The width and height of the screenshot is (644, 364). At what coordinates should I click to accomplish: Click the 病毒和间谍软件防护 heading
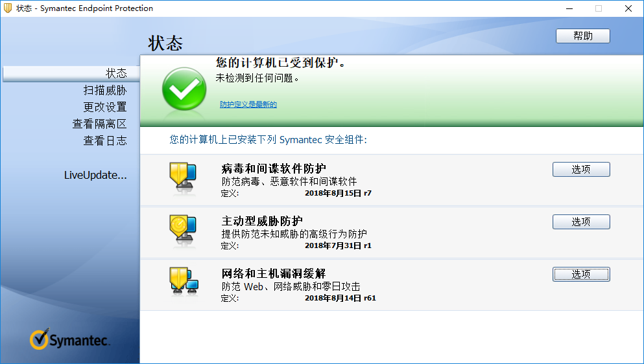pyautogui.click(x=274, y=168)
